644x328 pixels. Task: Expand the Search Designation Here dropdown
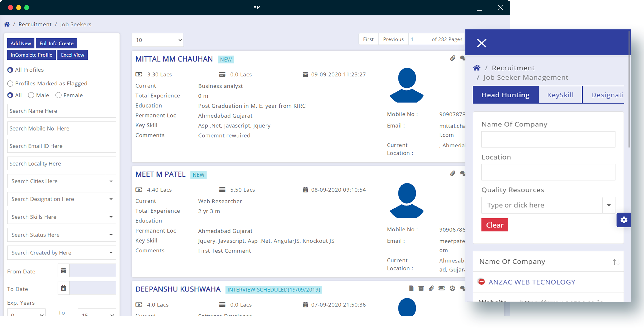pyautogui.click(x=111, y=199)
